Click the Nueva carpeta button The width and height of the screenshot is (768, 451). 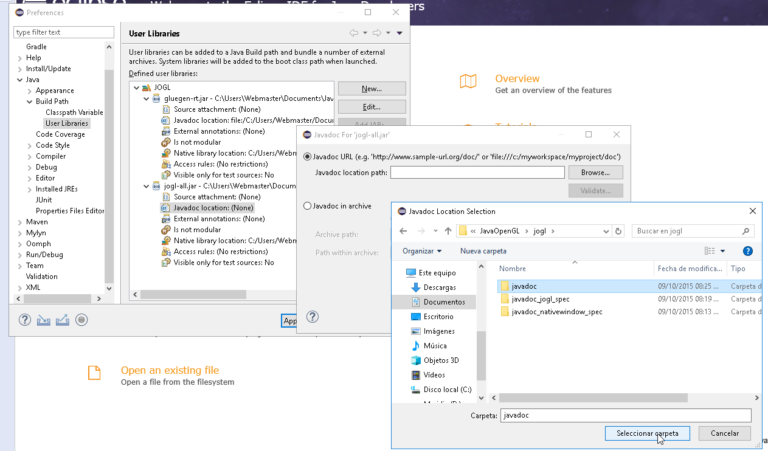[x=483, y=251]
